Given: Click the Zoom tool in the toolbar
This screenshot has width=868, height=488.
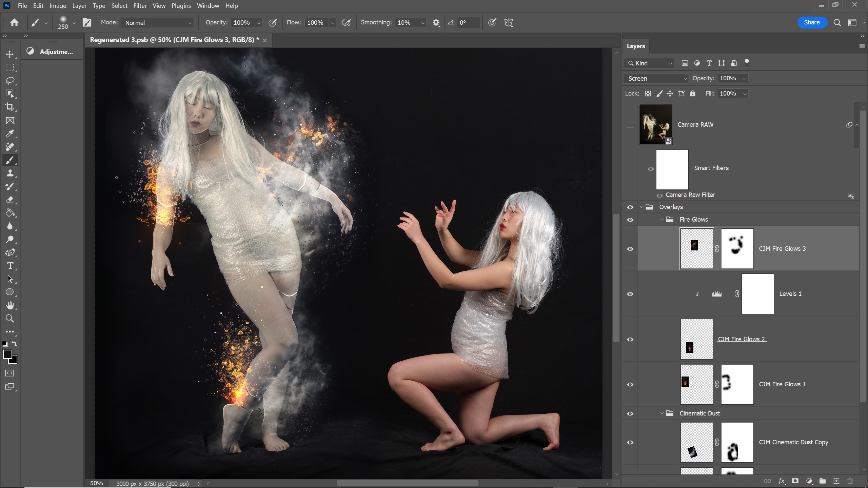Looking at the screenshot, I should point(10,319).
